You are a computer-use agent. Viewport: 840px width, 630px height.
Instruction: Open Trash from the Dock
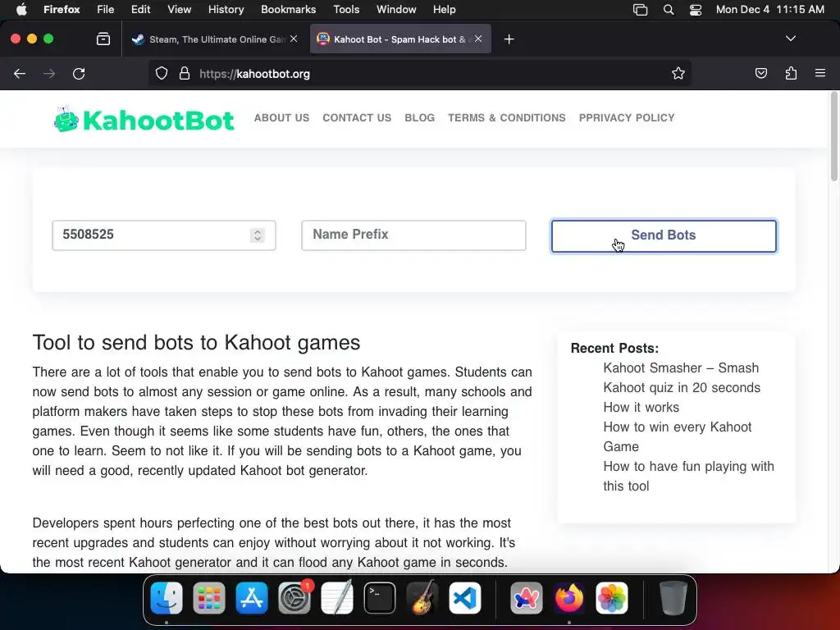coord(673,598)
